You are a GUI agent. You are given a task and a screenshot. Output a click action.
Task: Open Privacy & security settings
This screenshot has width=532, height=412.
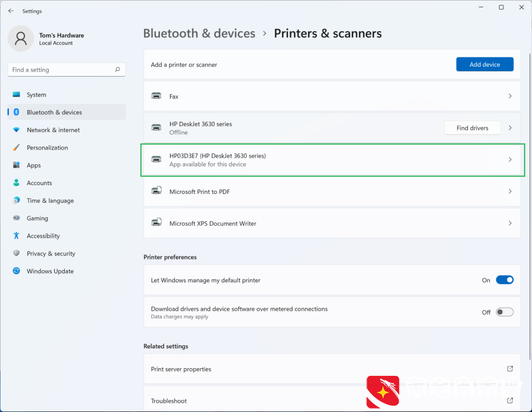(66, 253)
